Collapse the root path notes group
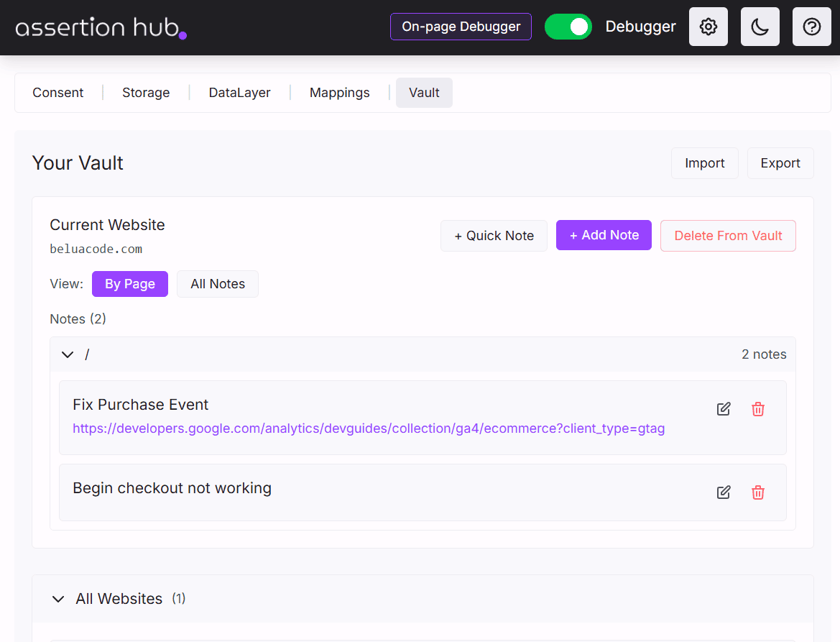 pos(68,354)
